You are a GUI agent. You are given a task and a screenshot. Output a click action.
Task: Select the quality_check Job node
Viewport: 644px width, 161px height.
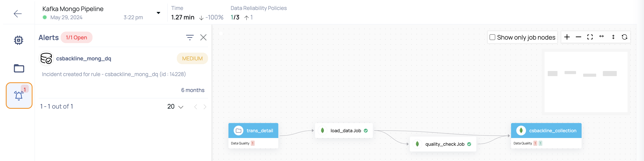pyautogui.click(x=443, y=144)
